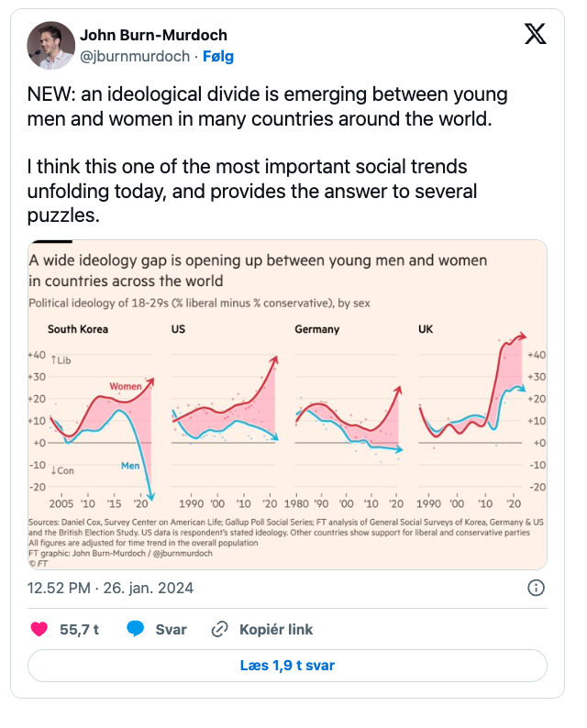The image size is (587, 728).
Task: Click the chart headline about ideology gap
Action: [x=257, y=270]
